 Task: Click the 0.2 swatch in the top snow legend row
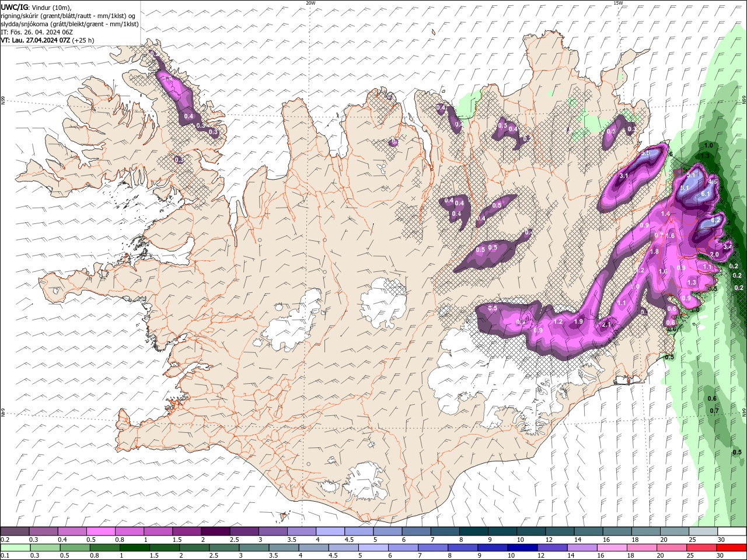[15, 531]
